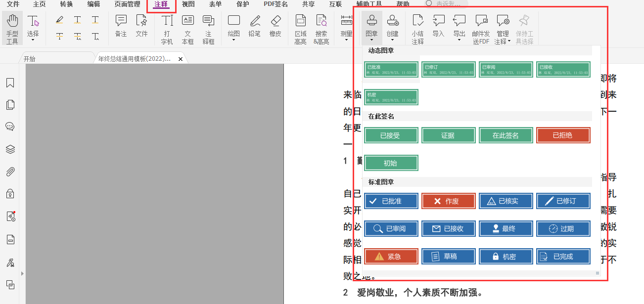Apply the 已批准 standard stamp
Image resolution: width=644 pixels, height=304 pixels.
[x=391, y=201]
